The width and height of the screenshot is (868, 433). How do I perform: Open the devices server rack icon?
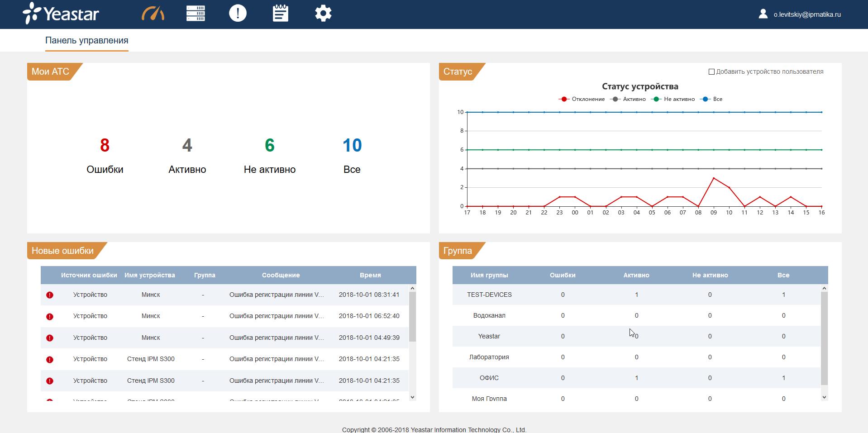(196, 14)
